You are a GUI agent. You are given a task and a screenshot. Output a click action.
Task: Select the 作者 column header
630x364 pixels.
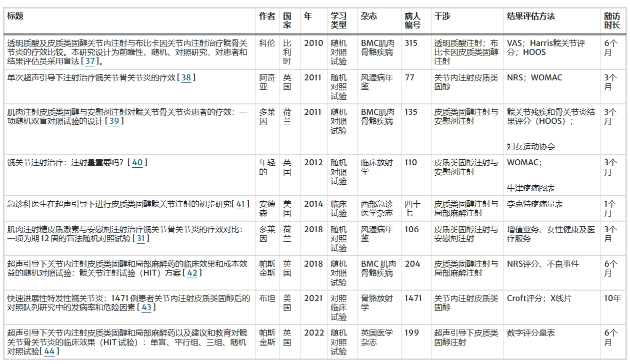267,16
